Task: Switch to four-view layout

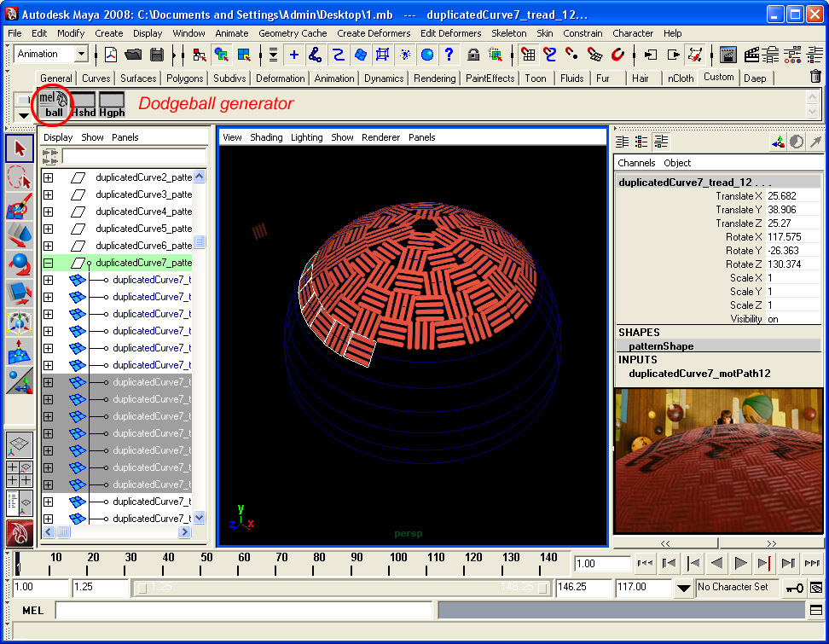Action: [x=20, y=473]
